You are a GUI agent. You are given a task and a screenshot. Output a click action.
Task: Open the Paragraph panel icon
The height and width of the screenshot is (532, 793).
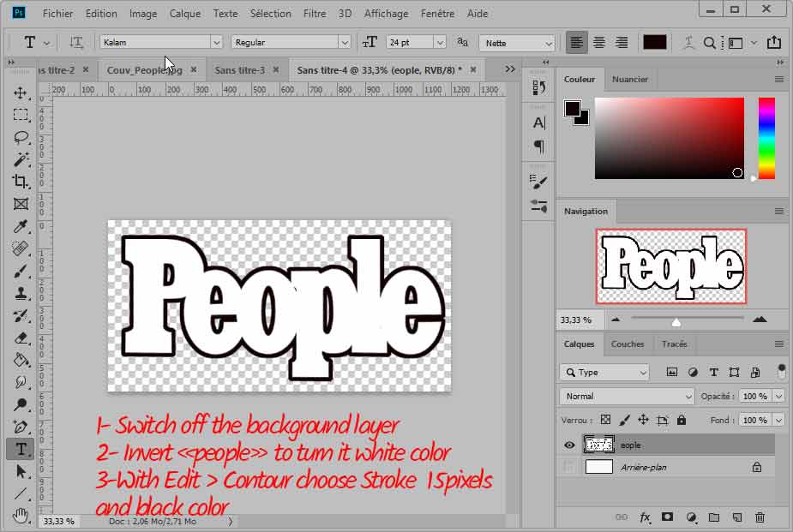pyautogui.click(x=538, y=147)
